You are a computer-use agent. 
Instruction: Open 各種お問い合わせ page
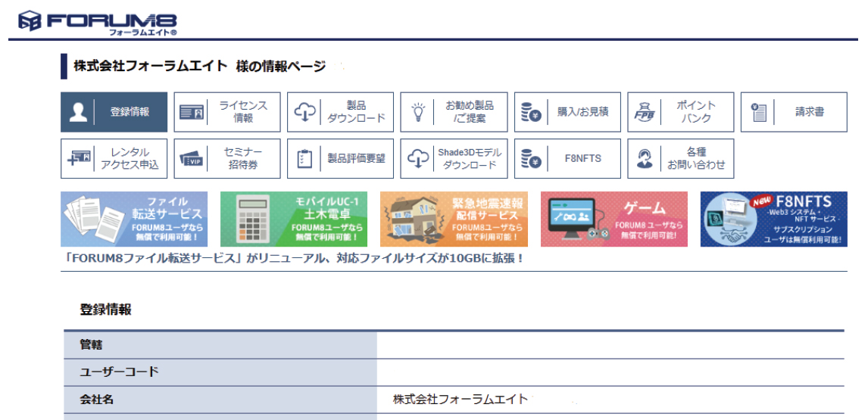click(x=681, y=158)
